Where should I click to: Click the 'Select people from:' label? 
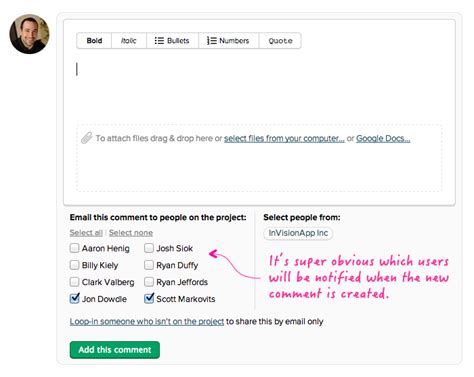302,217
